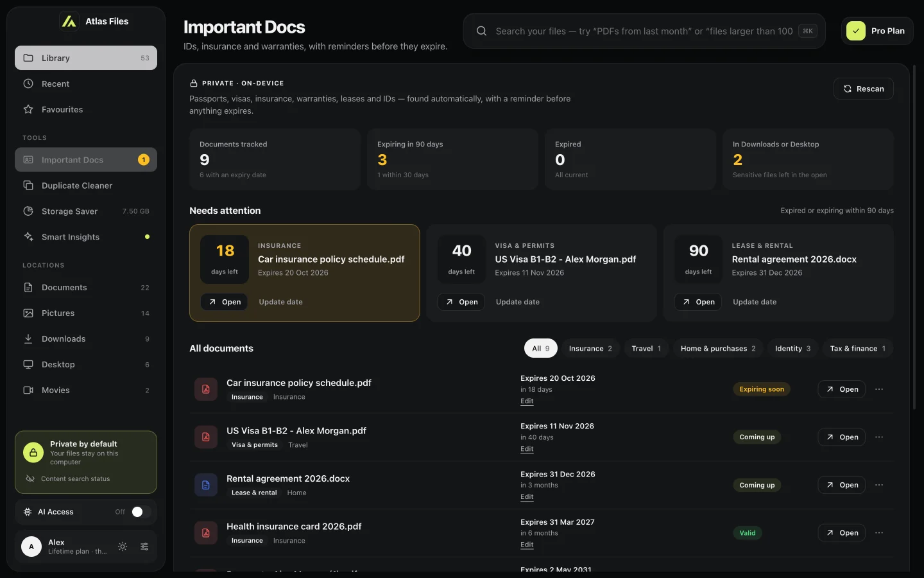Click the Important Docs ID card icon
The image size is (924, 578).
(x=28, y=160)
